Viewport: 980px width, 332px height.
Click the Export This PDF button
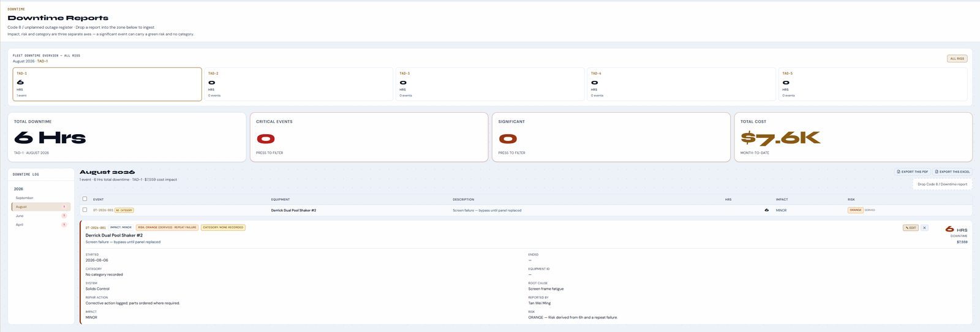click(x=913, y=172)
